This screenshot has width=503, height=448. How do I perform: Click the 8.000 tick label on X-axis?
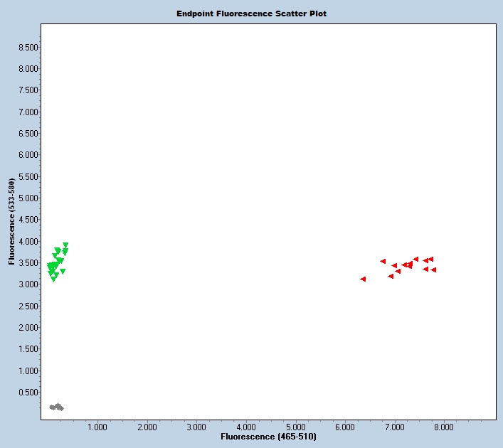[x=443, y=427]
